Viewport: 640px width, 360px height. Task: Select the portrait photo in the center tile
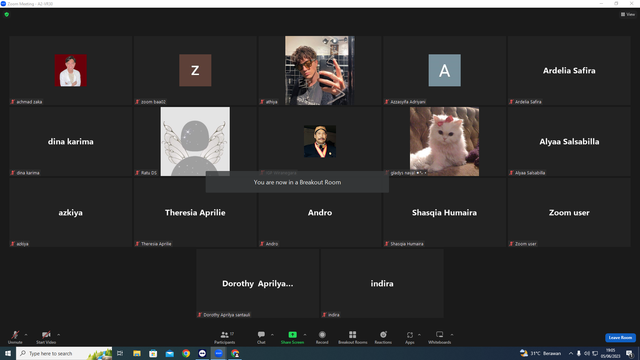[x=320, y=141]
